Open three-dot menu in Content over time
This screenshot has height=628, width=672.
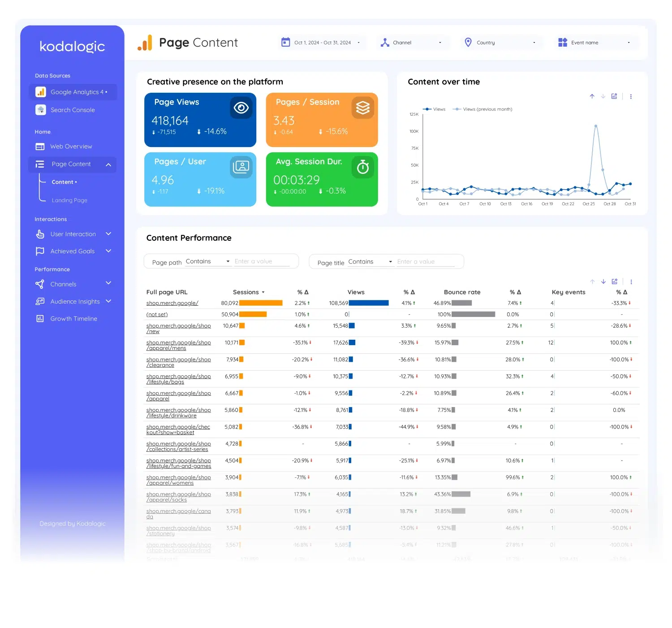point(631,96)
